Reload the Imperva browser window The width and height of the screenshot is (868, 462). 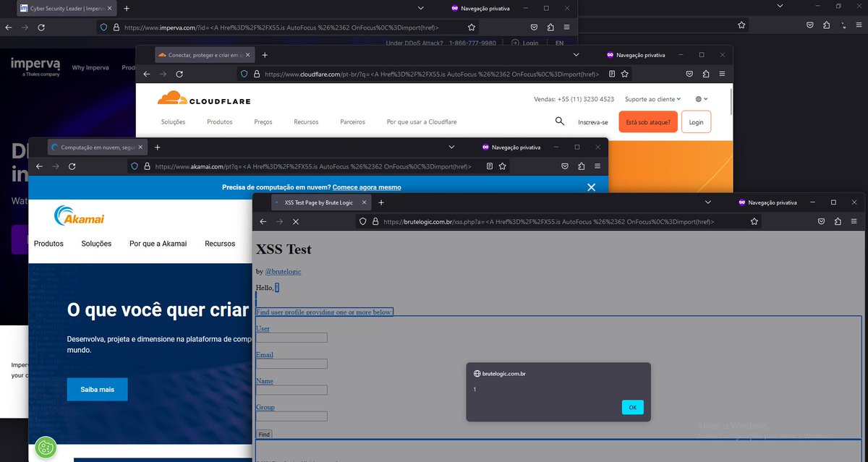(41, 27)
